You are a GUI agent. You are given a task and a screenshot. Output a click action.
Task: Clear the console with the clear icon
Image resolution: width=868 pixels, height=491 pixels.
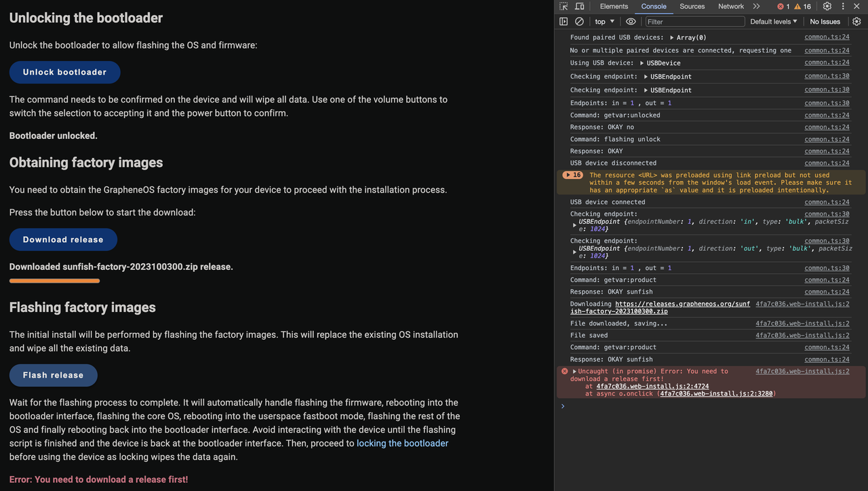point(579,22)
